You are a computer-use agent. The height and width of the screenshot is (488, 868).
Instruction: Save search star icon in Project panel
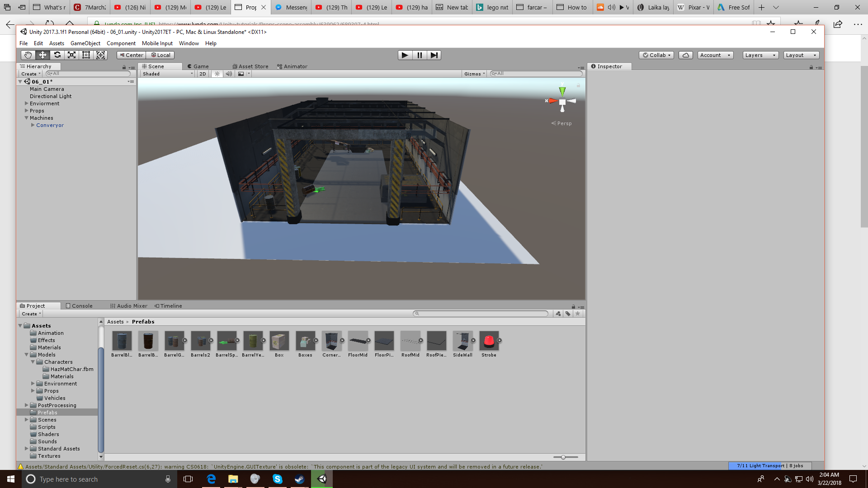578,314
